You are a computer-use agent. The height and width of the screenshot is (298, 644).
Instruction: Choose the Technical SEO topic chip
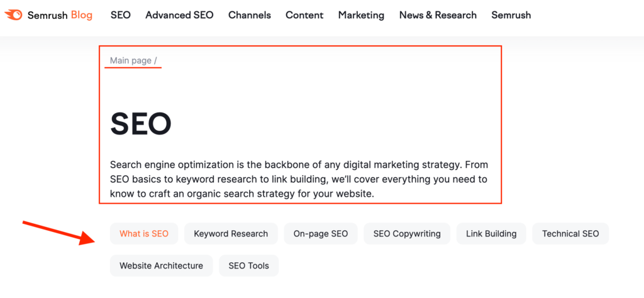570,234
